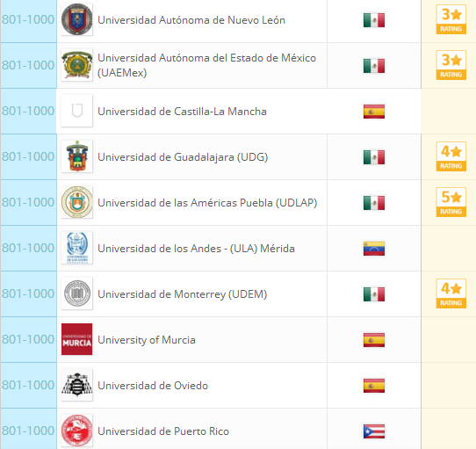Click the 5-star rating badge for UDLAP
The width and height of the screenshot is (476, 449).
[451, 202]
